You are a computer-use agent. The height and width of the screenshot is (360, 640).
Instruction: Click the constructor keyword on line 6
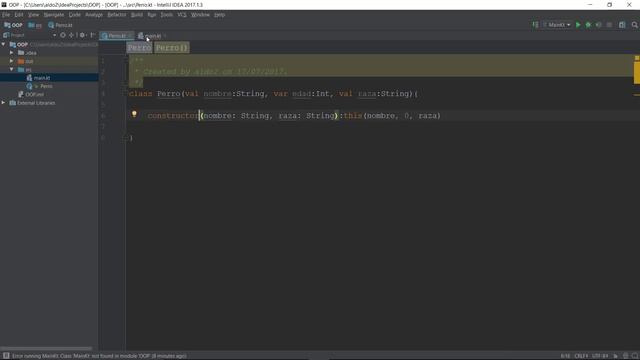pyautogui.click(x=173, y=116)
